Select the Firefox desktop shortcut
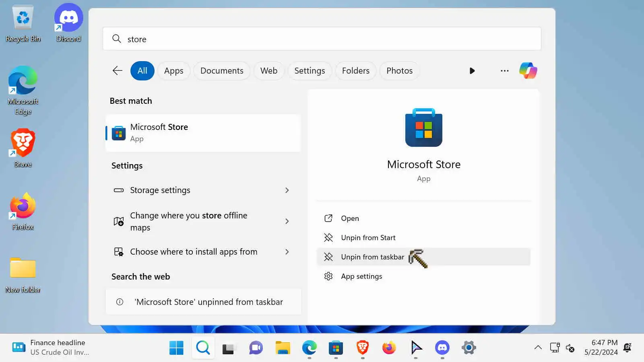Image resolution: width=644 pixels, height=362 pixels. coord(23,212)
